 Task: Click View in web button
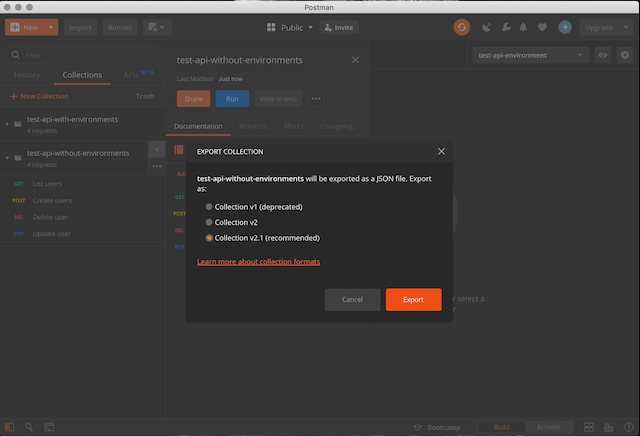278,99
